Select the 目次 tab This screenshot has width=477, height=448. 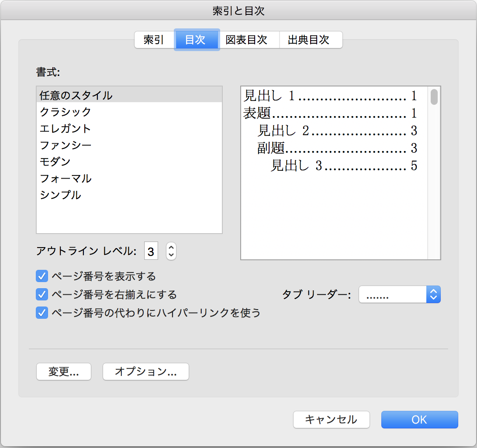[195, 40]
